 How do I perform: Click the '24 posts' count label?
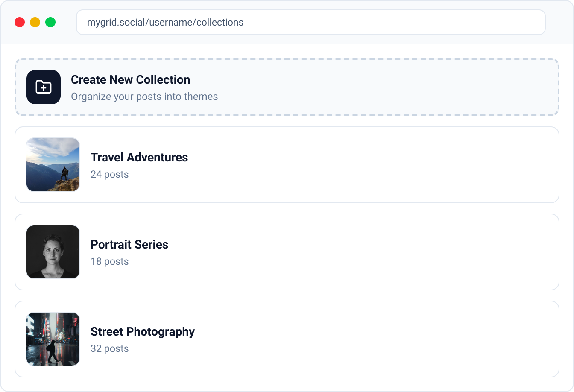pyautogui.click(x=109, y=174)
